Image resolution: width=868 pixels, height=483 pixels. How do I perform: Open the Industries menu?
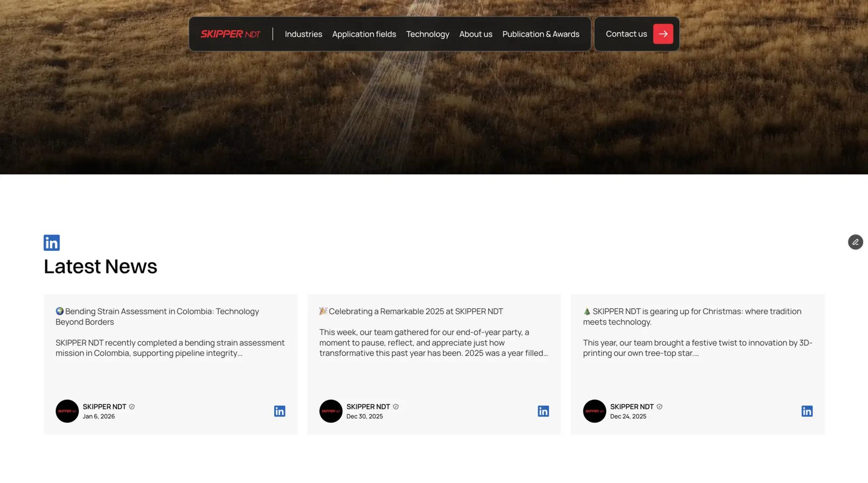303,34
